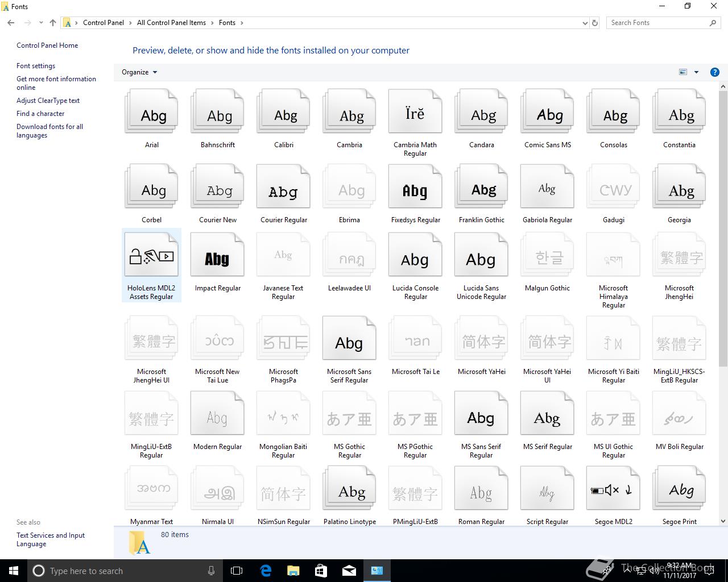
Task: Open the Mail app from taskbar
Action: [349, 571]
